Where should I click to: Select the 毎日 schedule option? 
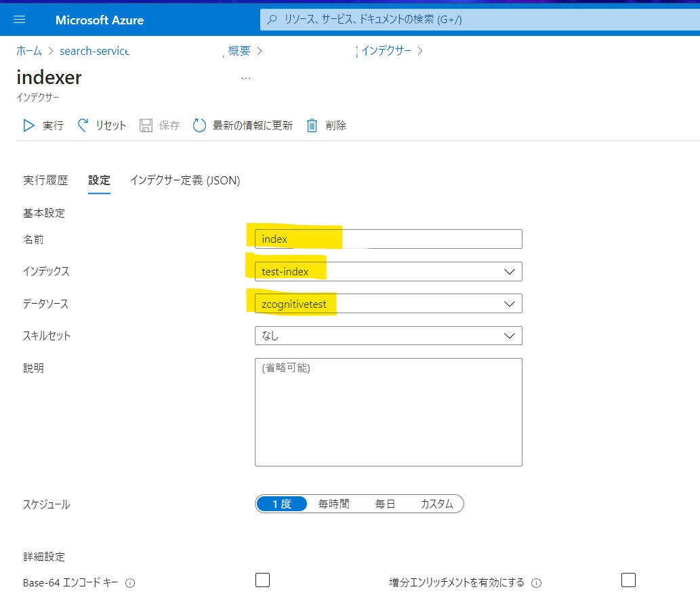coord(385,504)
